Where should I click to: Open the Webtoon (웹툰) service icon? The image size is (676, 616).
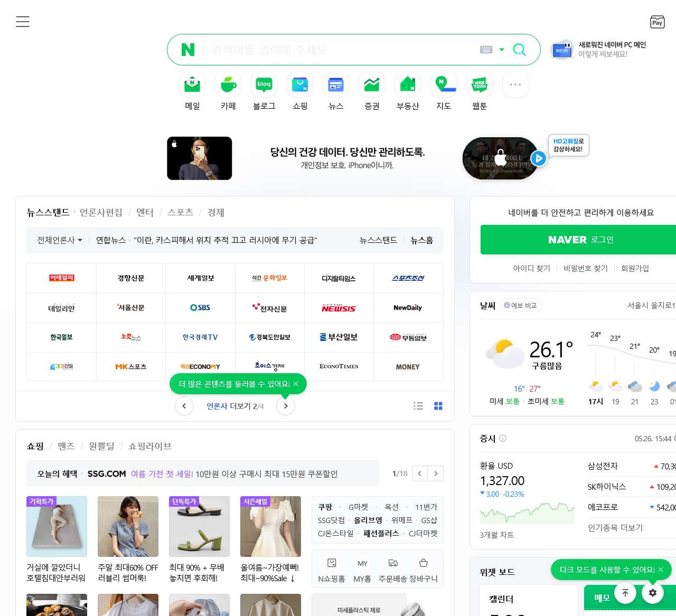(x=479, y=84)
